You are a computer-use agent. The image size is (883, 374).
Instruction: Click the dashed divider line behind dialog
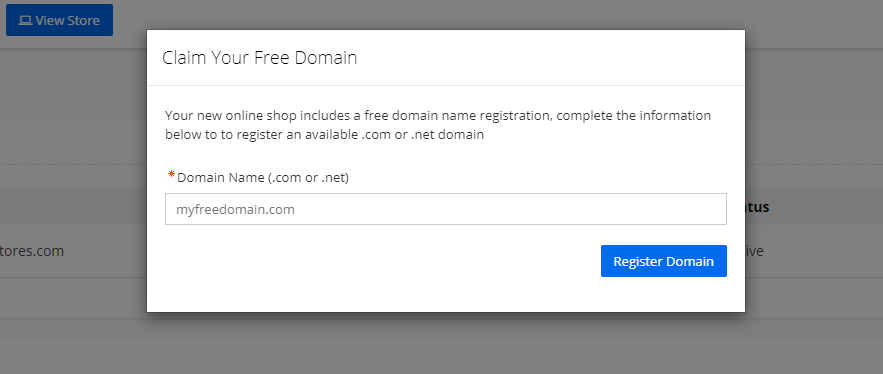point(73,164)
